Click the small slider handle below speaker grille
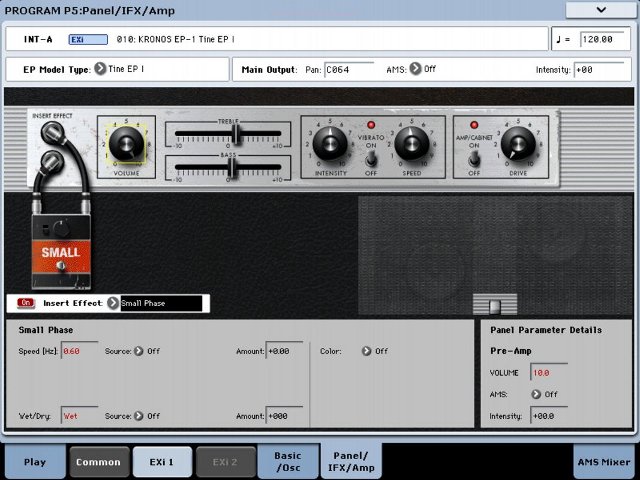 (x=495, y=304)
